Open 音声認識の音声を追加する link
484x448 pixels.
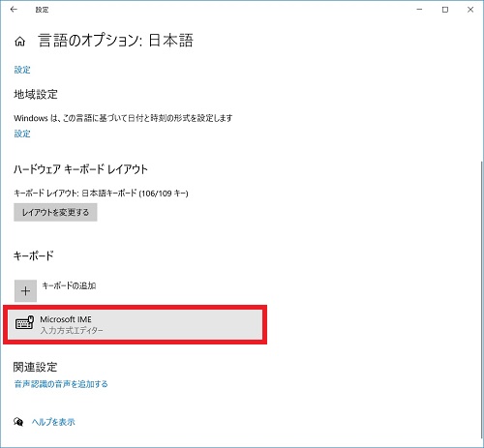[61, 384]
